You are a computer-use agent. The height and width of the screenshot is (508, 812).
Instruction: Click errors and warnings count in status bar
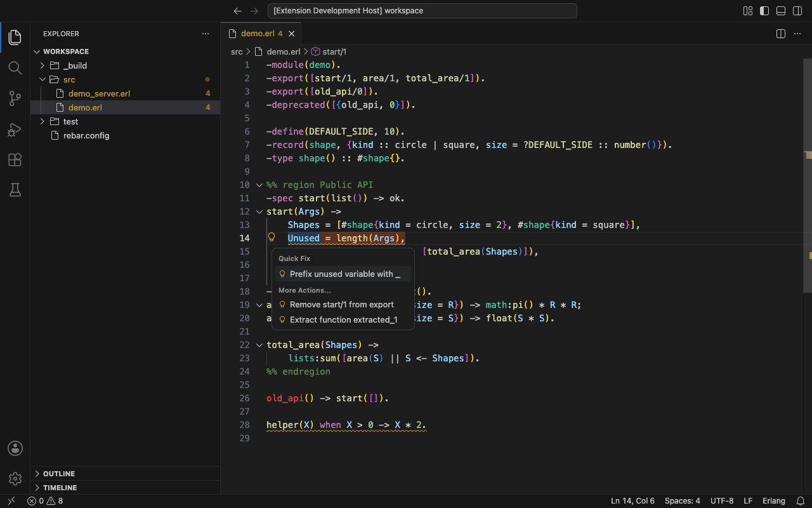[x=45, y=501]
